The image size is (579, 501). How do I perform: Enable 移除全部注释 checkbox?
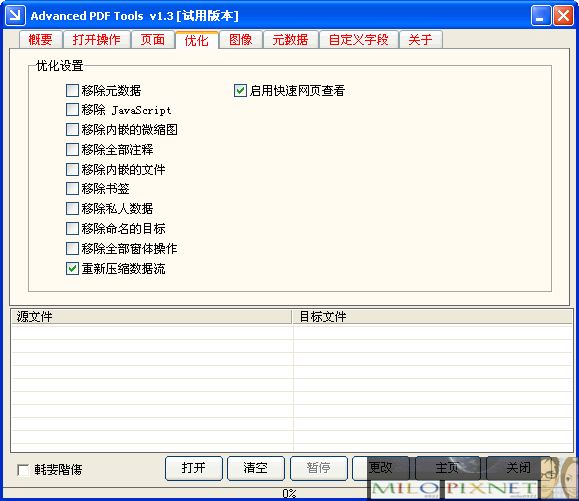coord(72,150)
